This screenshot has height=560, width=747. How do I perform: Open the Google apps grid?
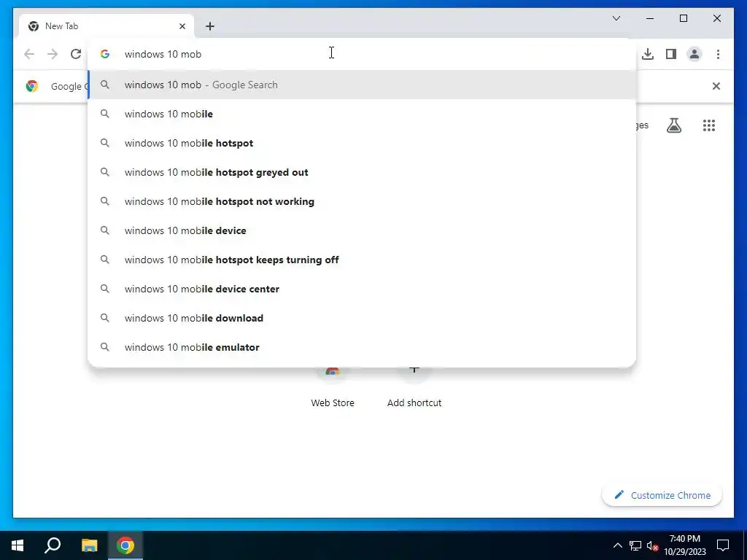tap(709, 125)
